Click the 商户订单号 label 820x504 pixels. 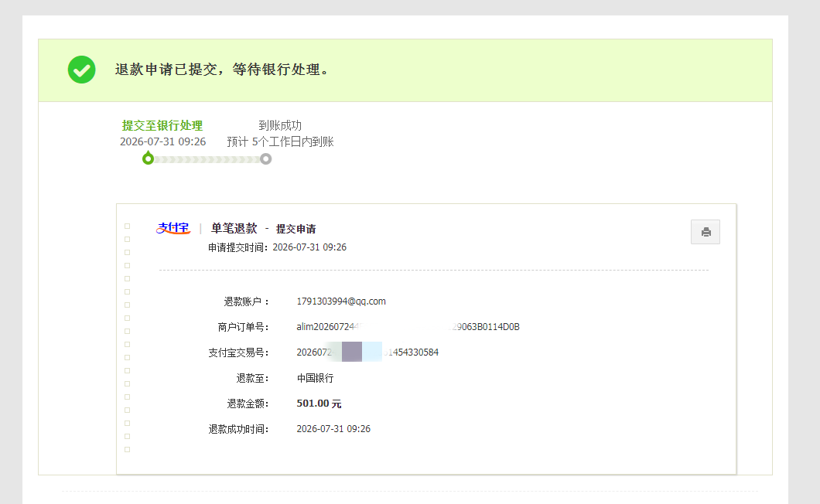click(x=243, y=327)
